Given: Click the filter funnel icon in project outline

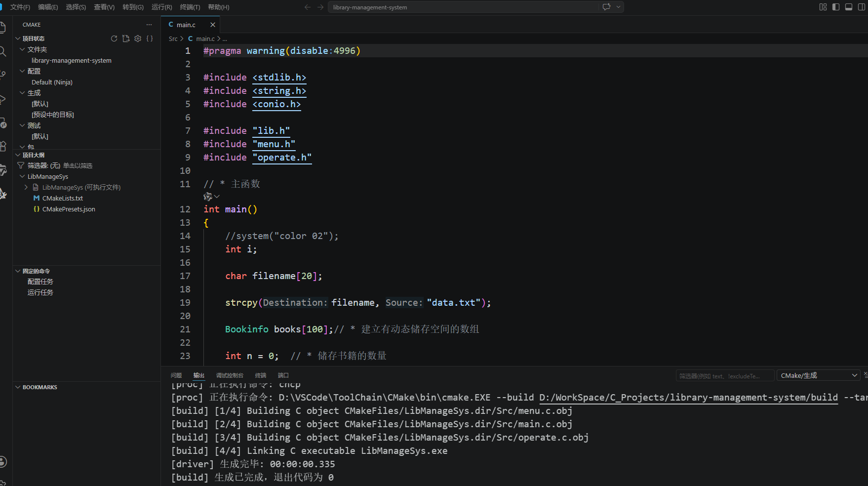Looking at the screenshot, I should pos(21,165).
